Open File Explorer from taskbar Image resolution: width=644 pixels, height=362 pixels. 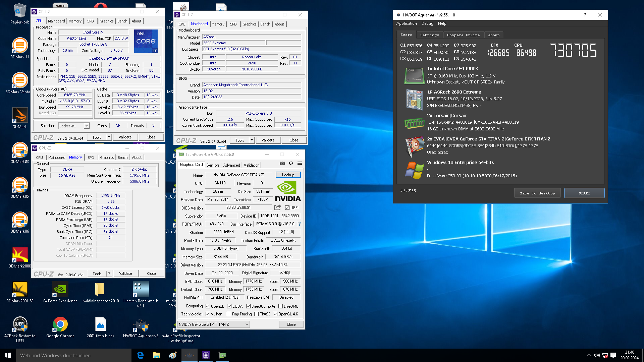(156, 355)
